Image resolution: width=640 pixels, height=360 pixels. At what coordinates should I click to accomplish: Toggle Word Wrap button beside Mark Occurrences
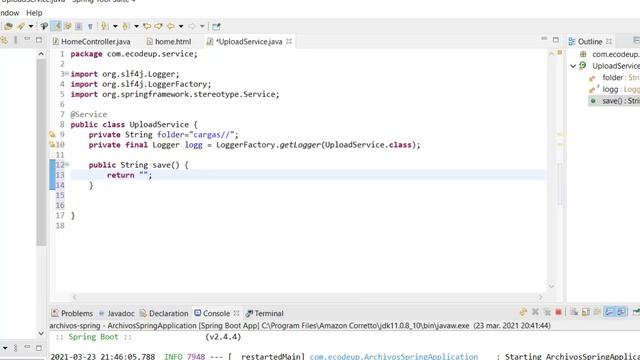(x=68, y=27)
